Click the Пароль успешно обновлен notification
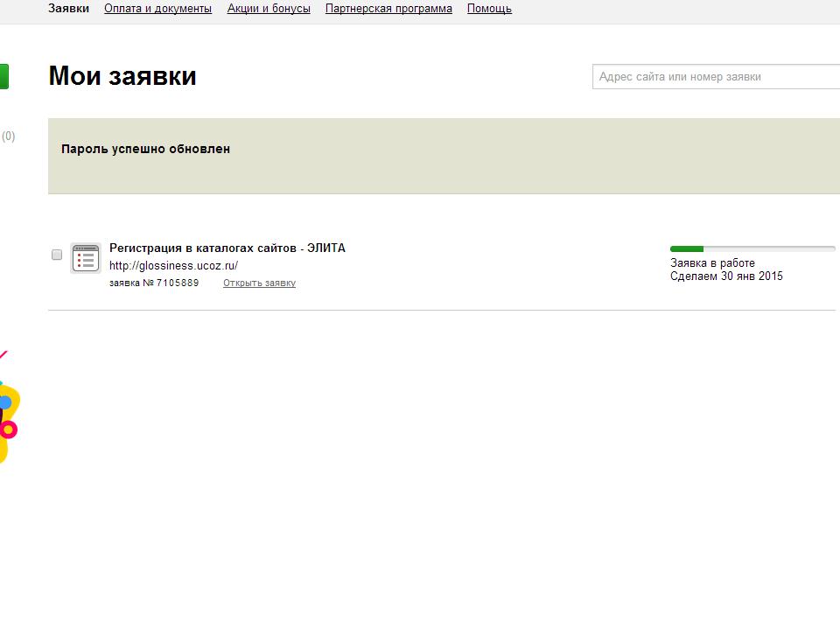This screenshot has width=840, height=630. [444, 156]
